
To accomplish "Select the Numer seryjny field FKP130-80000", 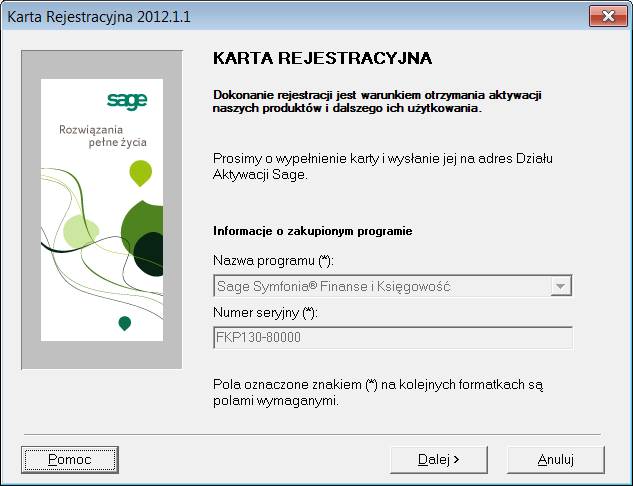I will click(393, 337).
